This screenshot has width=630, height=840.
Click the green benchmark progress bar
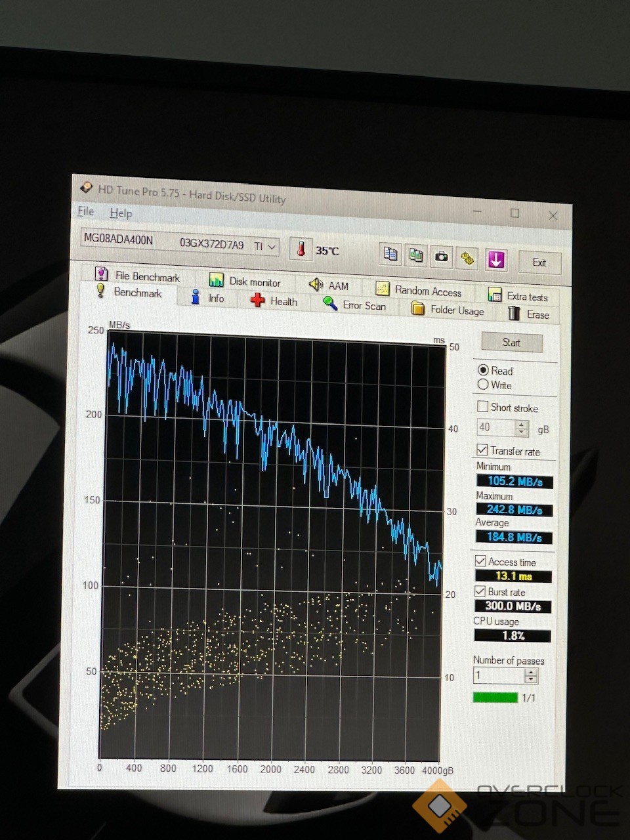coord(495,697)
